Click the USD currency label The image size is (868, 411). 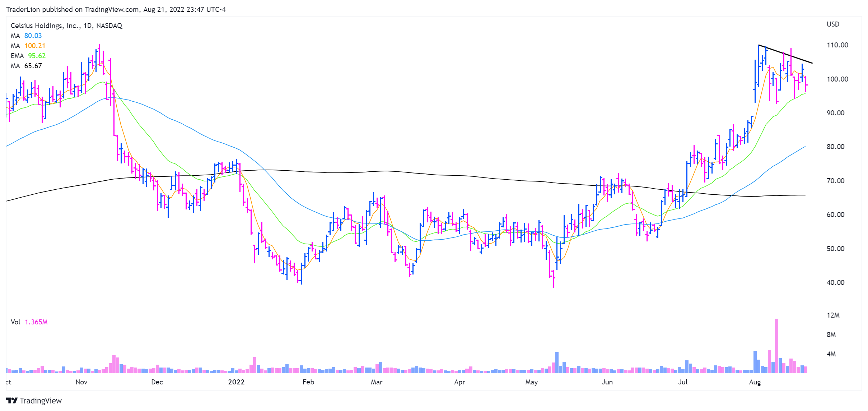[x=833, y=24]
